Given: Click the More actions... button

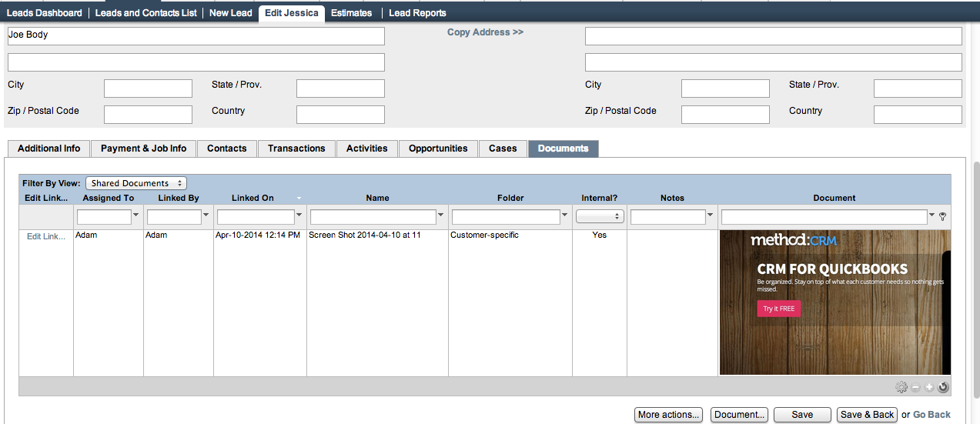Looking at the screenshot, I should 669,415.
